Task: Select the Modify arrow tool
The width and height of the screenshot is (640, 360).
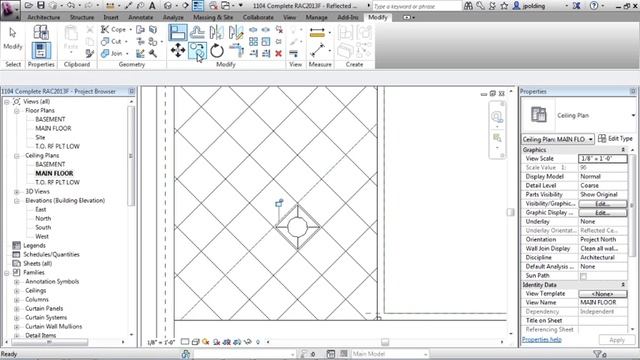Action: [13, 38]
